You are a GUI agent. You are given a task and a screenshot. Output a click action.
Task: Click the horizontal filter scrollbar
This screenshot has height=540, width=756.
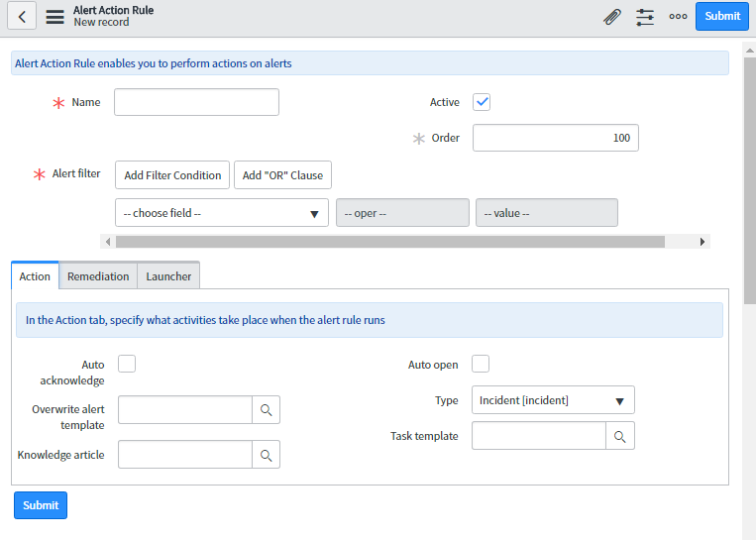coord(389,241)
